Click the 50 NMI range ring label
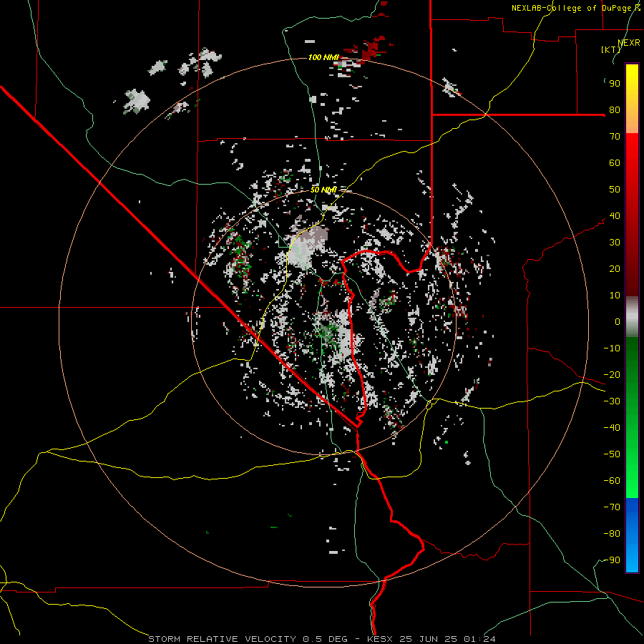 [x=323, y=190]
